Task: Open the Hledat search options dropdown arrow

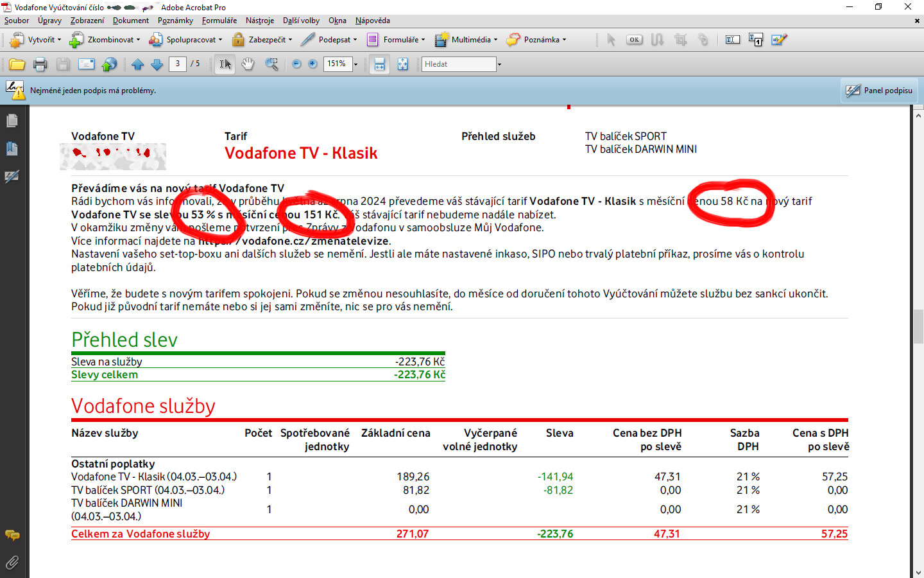Action: pyautogui.click(x=499, y=64)
